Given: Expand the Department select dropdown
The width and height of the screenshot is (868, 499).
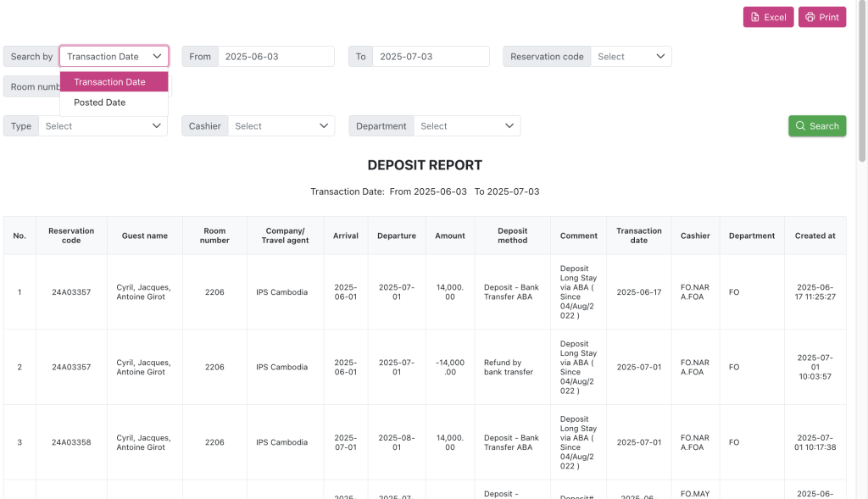Looking at the screenshot, I should (x=466, y=126).
